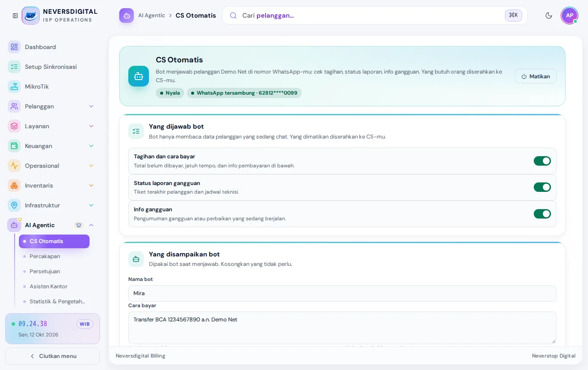Click the Operasional activity icon
The image size is (588, 370).
(x=14, y=166)
